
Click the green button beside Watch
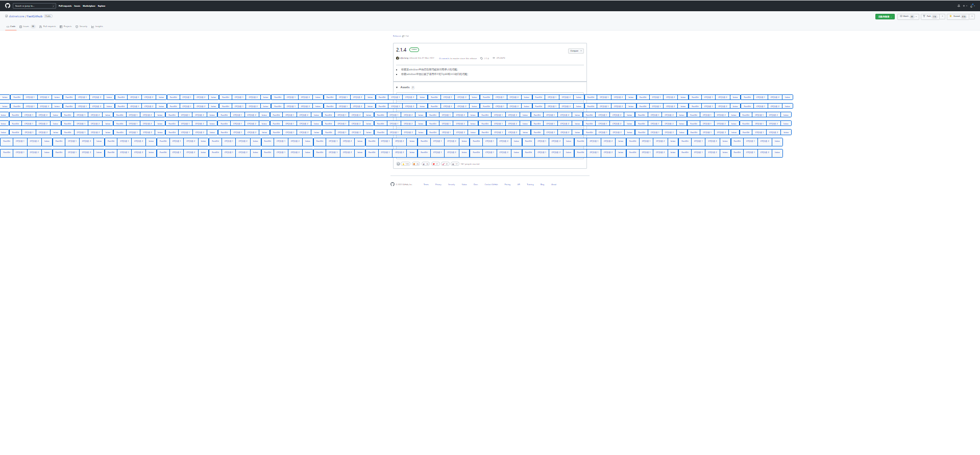[885, 16]
